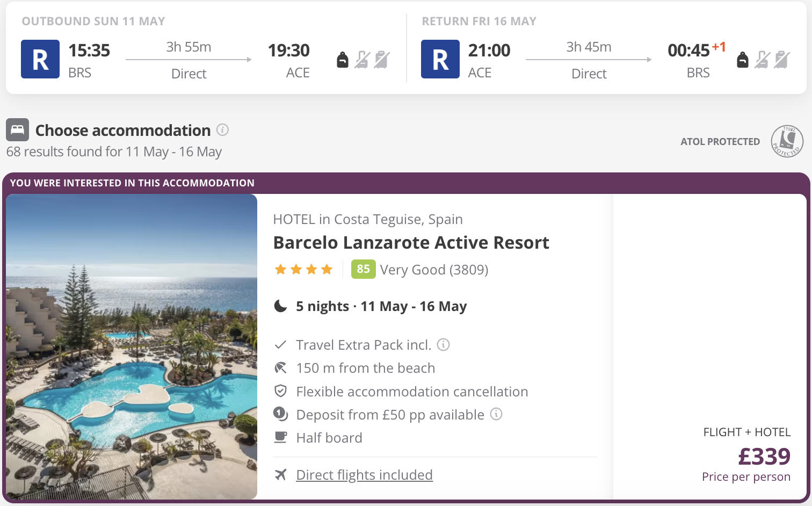The height and width of the screenshot is (506, 812).
Task: Click the moon nights icon
Action: [x=280, y=306]
